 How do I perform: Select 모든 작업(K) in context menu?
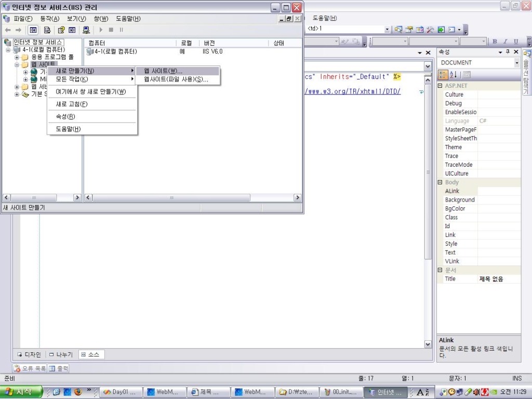(x=92, y=79)
